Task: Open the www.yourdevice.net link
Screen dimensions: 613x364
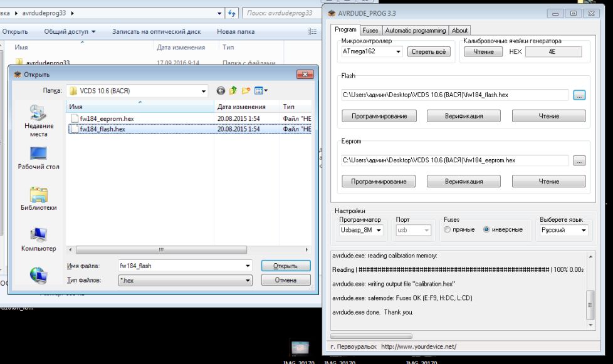Action: [x=419, y=346]
